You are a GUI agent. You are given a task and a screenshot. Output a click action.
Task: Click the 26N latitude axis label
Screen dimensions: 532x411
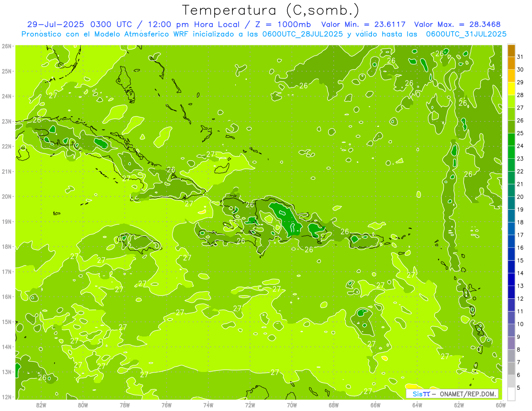pos(7,46)
